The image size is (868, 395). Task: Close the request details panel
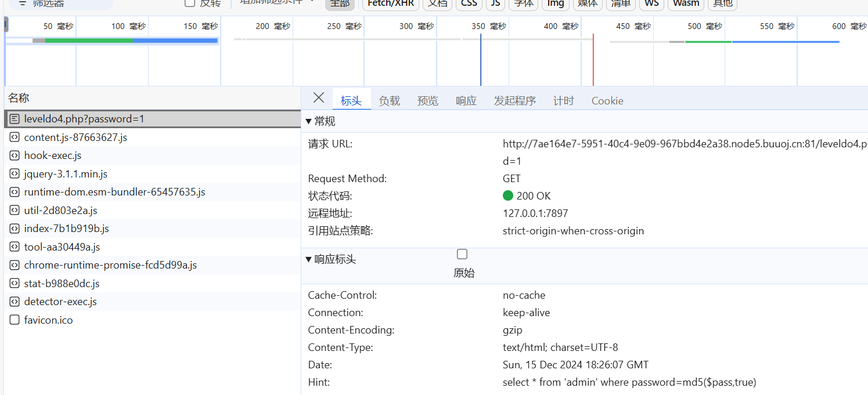pyautogui.click(x=318, y=98)
